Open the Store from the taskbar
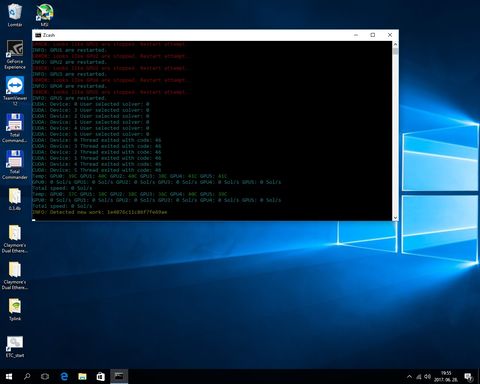This screenshot has width=480, height=384. (x=101, y=377)
